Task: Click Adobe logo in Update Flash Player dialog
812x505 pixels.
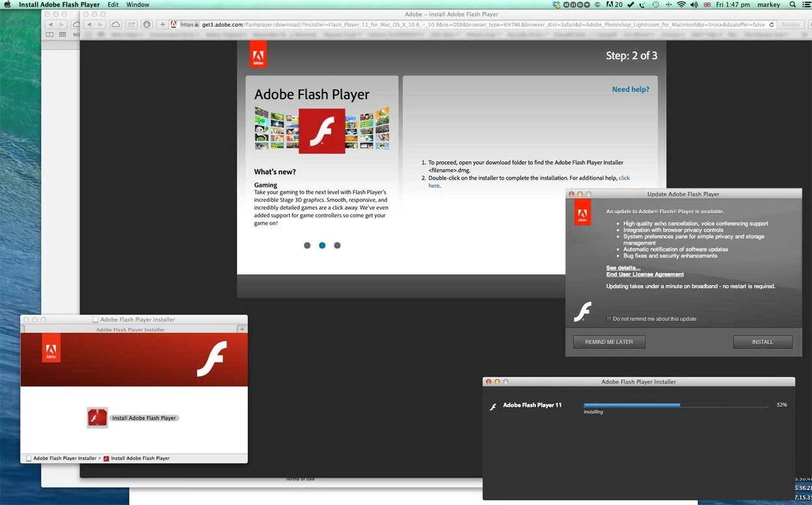Action: tap(582, 212)
